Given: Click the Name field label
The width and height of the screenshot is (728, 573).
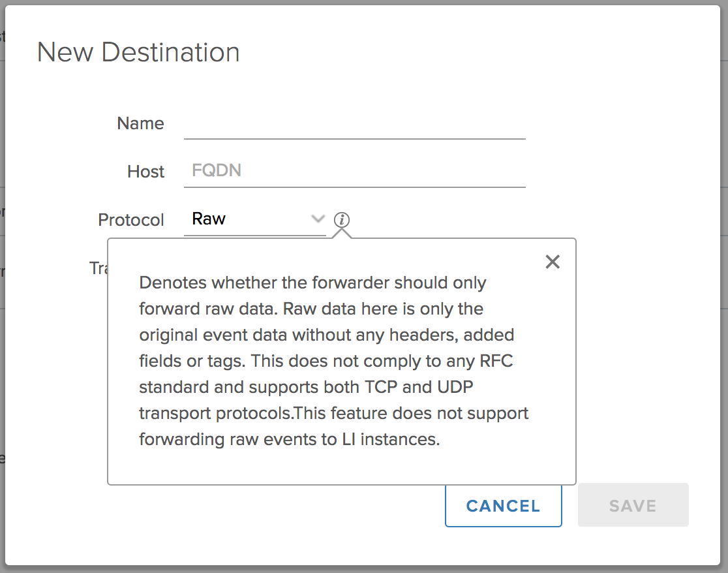Looking at the screenshot, I should tap(140, 123).
